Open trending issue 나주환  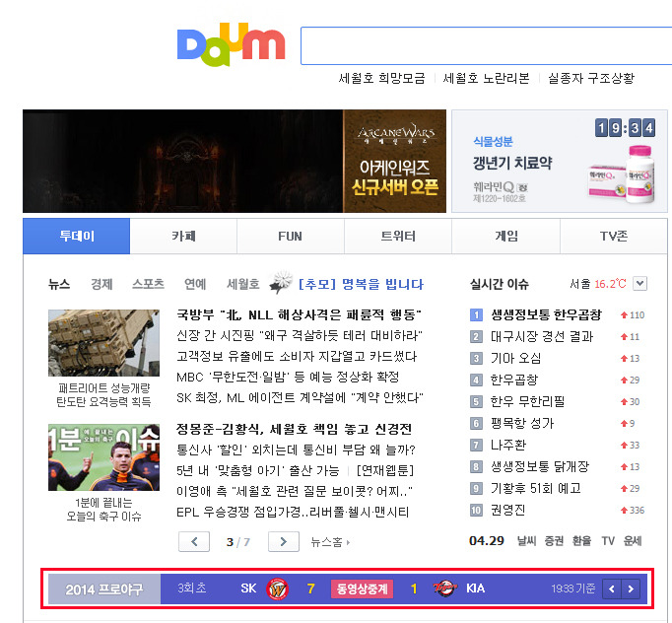click(507, 445)
